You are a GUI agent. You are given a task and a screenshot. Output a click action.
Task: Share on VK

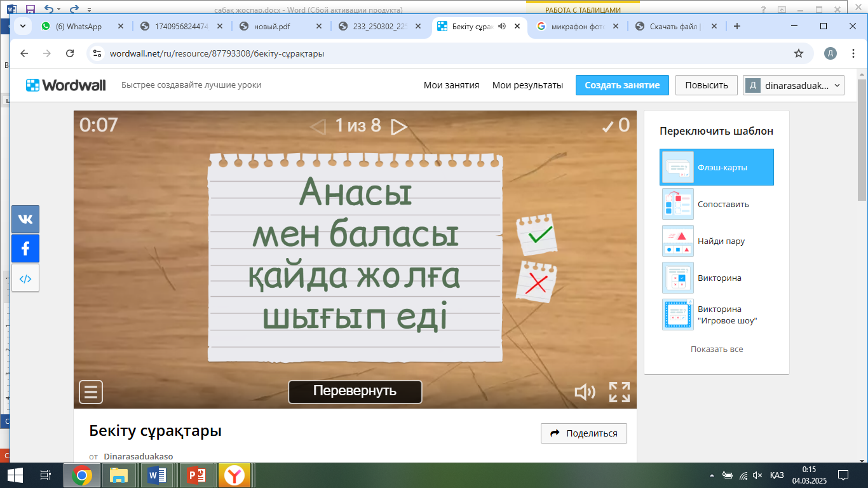click(x=25, y=219)
